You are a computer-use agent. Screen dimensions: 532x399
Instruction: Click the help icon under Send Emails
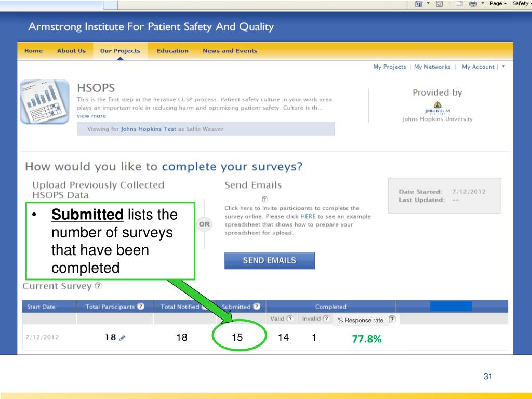click(x=264, y=199)
